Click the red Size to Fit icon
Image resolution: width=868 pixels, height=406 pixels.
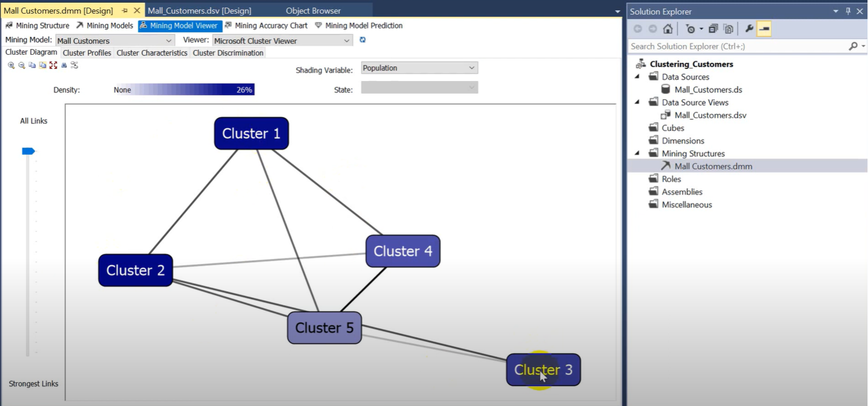coord(53,65)
